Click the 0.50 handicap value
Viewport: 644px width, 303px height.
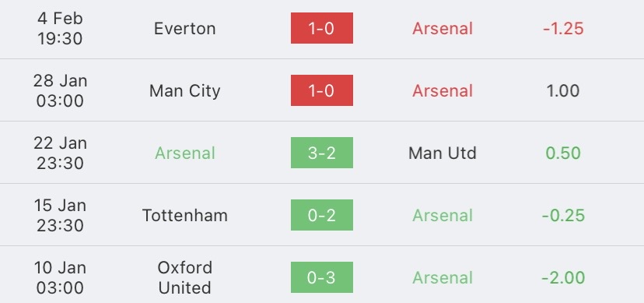point(563,153)
